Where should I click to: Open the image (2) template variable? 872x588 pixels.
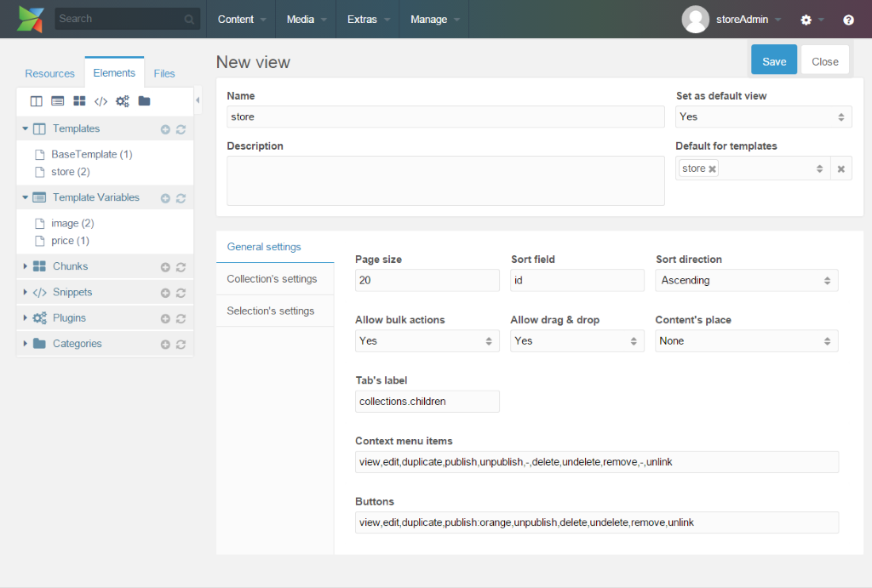click(x=72, y=224)
